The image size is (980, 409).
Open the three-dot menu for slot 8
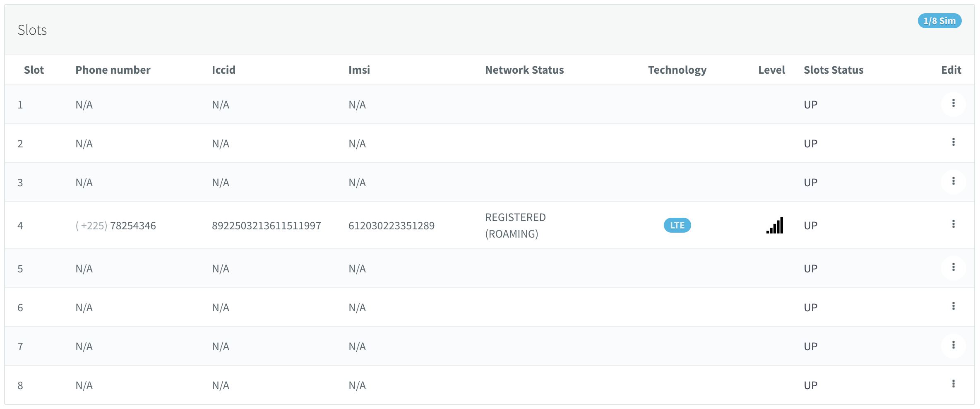click(x=953, y=384)
